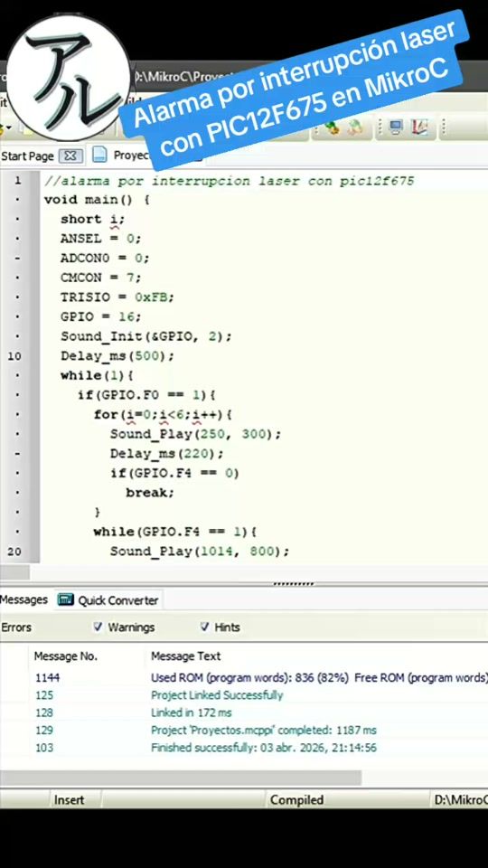This screenshot has width=488, height=868.
Task: Click the Compiled status bar entry
Action: point(296,800)
